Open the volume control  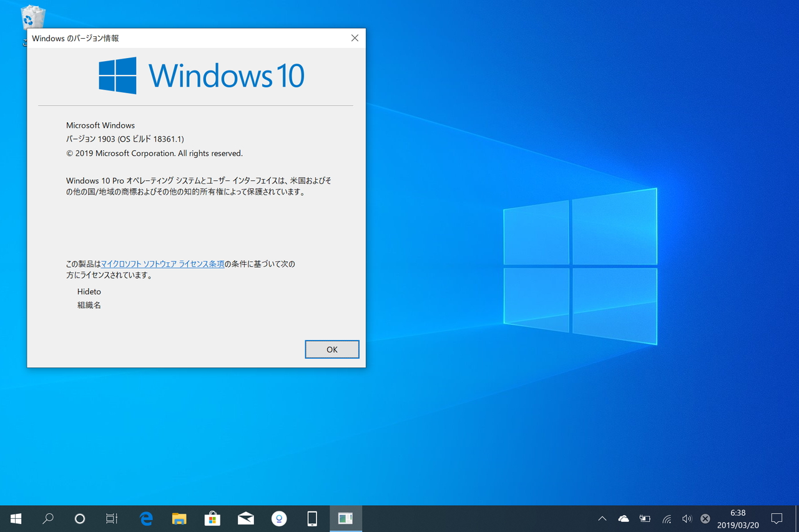(x=687, y=518)
